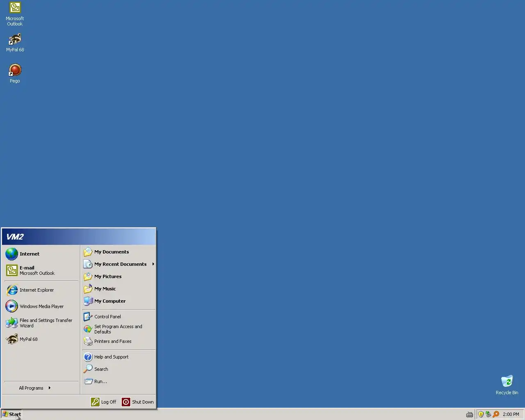Viewport: 525px width, 420px height.
Task: Open the Run... dialog
Action: [119, 381]
